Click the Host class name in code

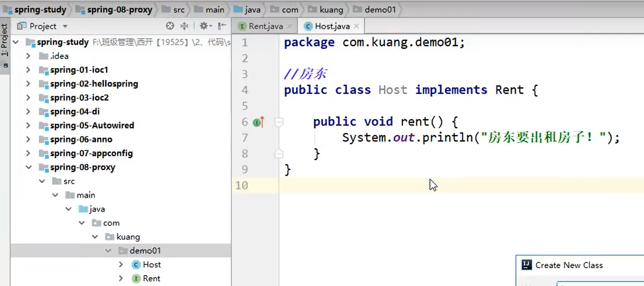(x=392, y=90)
